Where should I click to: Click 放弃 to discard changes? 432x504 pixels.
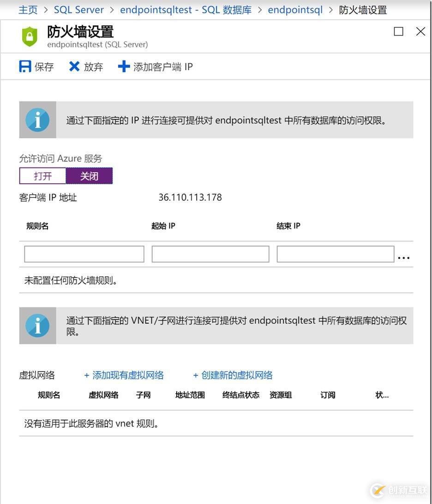click(94, 67)
